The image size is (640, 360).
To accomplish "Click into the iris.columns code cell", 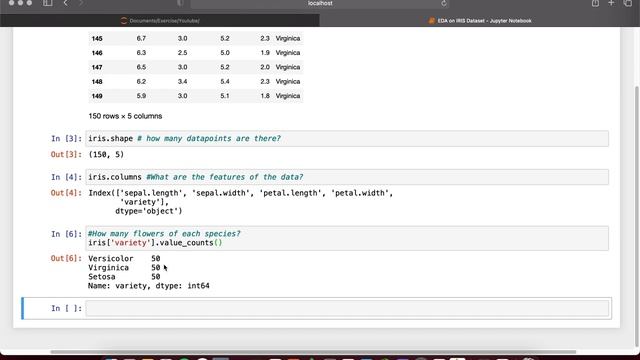I will click(347, 177).
